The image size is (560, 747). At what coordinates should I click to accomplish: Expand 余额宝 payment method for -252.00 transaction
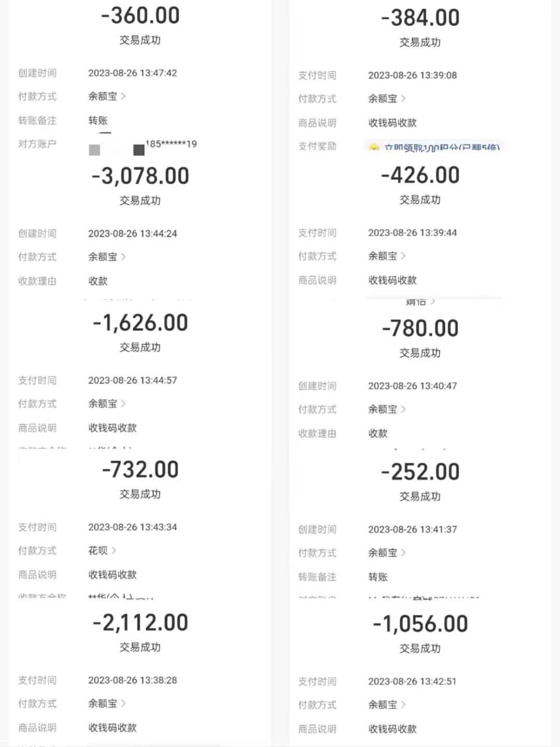387,553
